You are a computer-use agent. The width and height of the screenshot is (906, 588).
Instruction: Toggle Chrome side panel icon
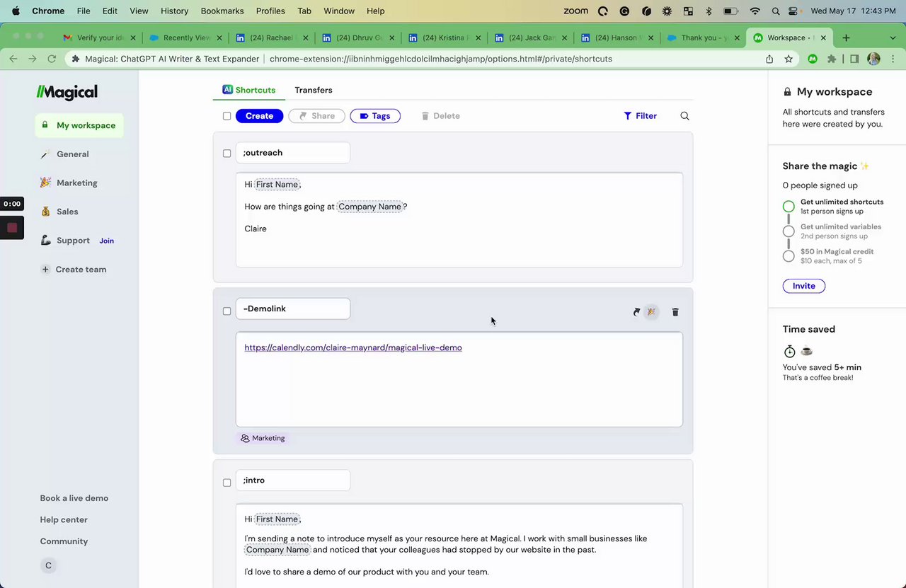click(854, 59)
